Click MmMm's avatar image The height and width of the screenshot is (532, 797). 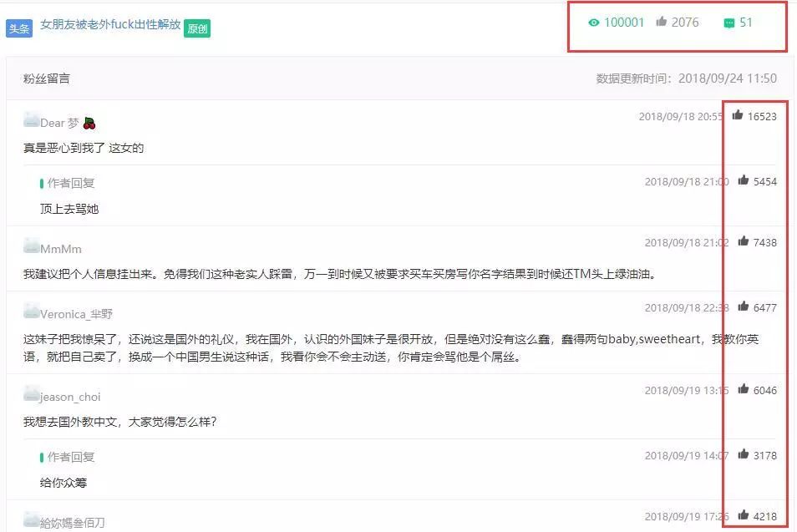(x=29, y=248)
